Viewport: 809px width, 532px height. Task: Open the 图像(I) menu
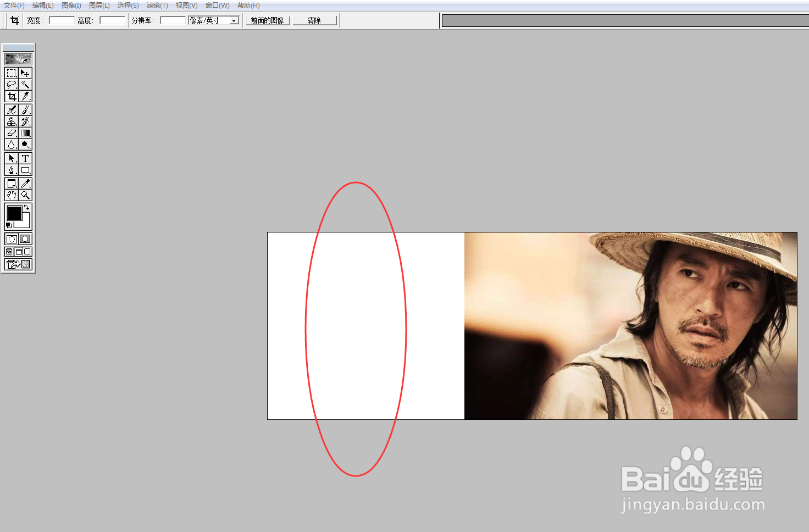(x=71, y=5)
